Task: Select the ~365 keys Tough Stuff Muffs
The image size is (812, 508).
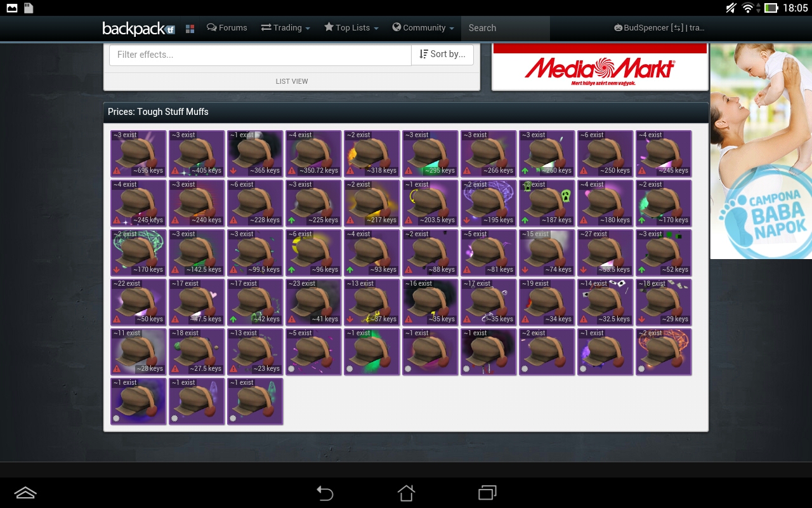Action: (255, 153)
